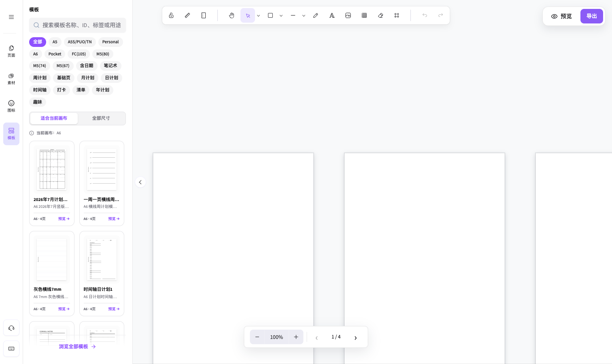Select the 月计划 filter tag

(x=88, y=78)
